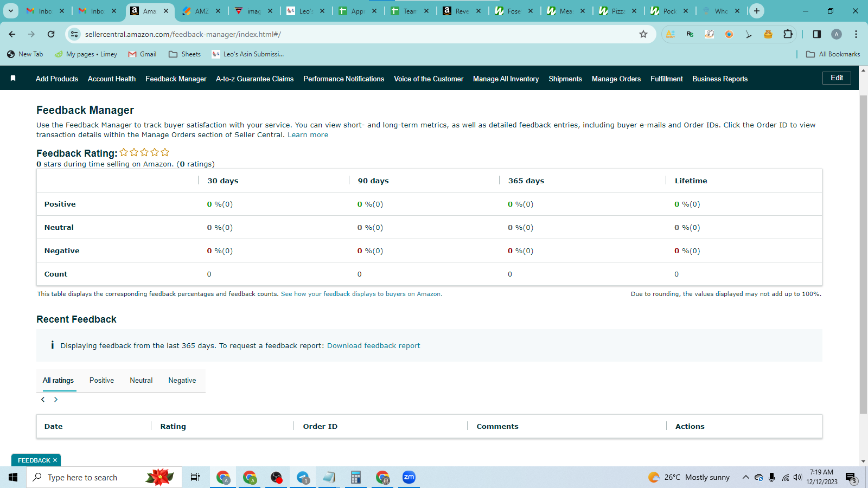The width and height of the screenshot is (868, 488).
Task: View site information icon in address bar
Action: click(74, 34)
